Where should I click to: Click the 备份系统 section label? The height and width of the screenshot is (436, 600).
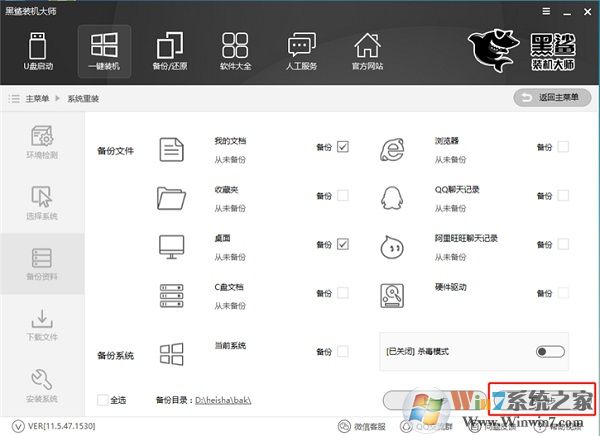point(115,356)
